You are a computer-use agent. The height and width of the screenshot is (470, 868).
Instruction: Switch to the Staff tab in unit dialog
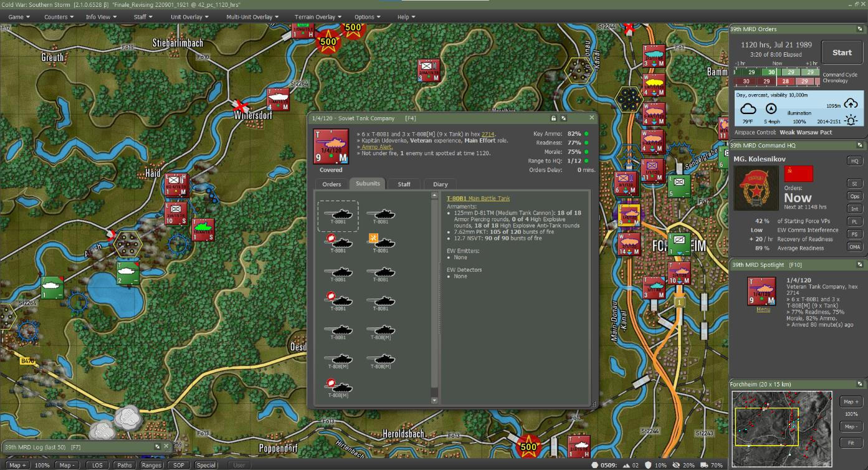pos(404,184)
